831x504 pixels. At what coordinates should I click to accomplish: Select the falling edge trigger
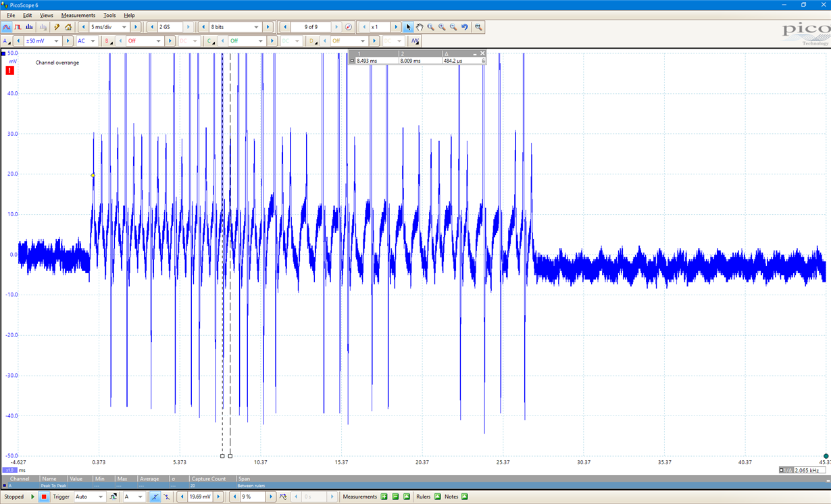pos(166,497)
